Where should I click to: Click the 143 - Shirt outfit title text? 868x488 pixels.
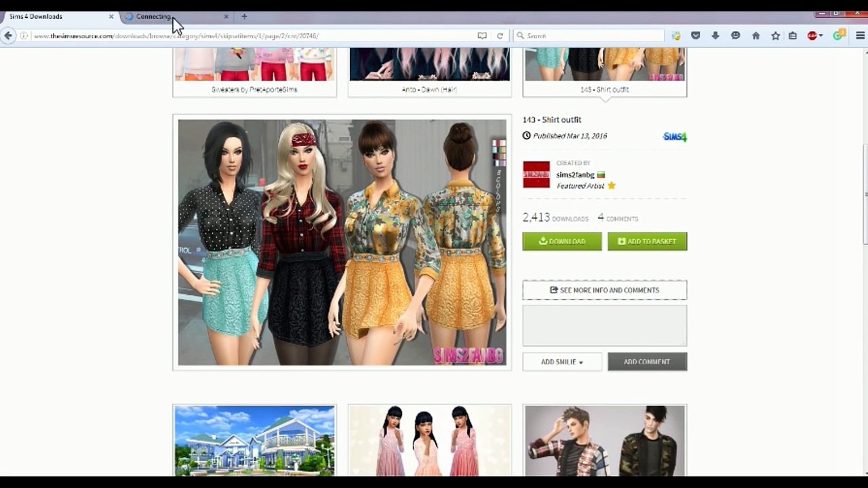[x=552, y=119]
